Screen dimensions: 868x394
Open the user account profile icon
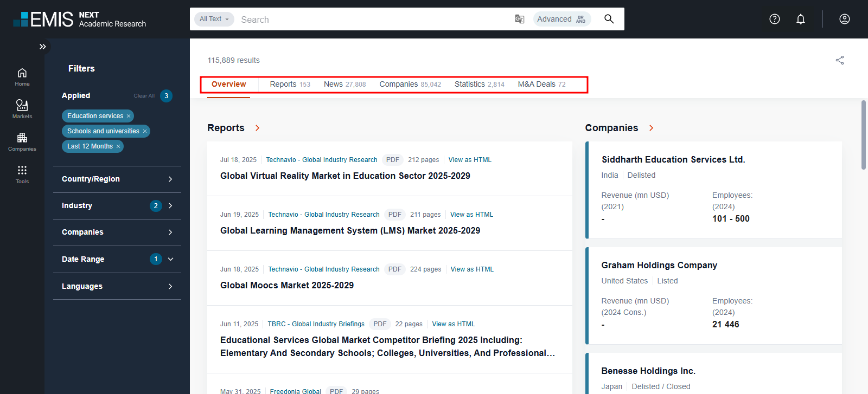pos(844,19)
